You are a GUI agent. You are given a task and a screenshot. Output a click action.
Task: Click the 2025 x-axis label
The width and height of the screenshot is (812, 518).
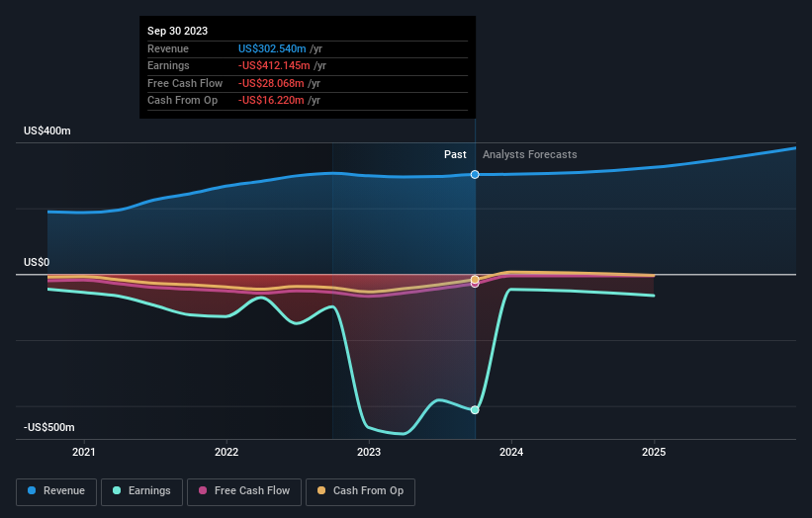(654, 452)
